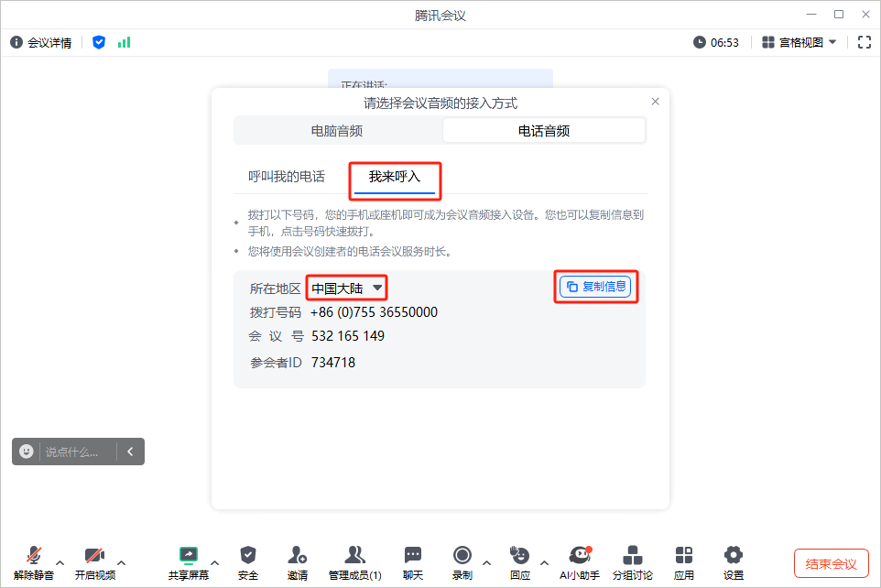Expand recording options arrow beside 录制
The width and height of the screenshot is (881, 588).
[486, 562]
